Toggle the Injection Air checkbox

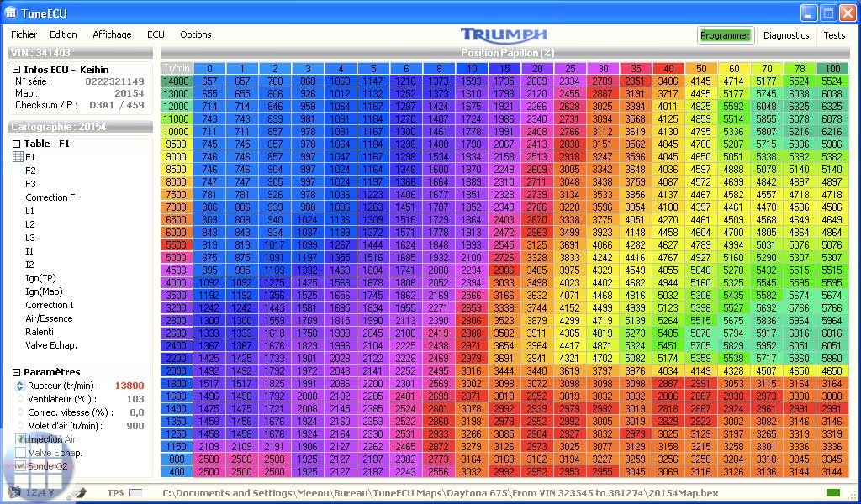[21, 439]
